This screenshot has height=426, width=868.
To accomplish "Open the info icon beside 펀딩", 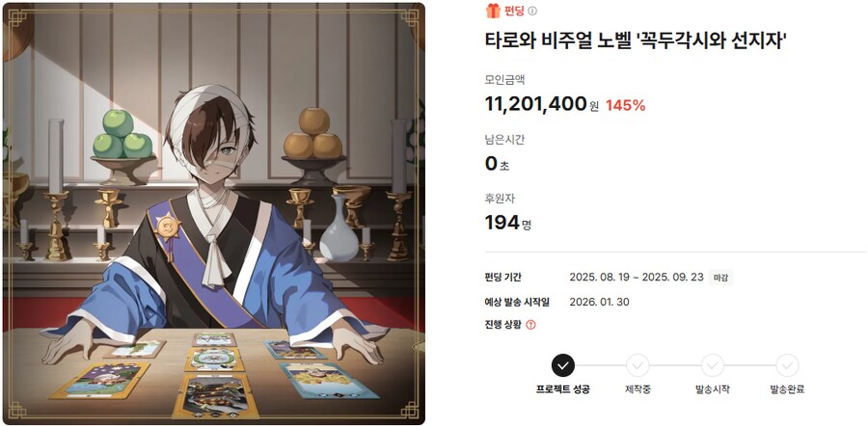I will click(x=532, y=11).
